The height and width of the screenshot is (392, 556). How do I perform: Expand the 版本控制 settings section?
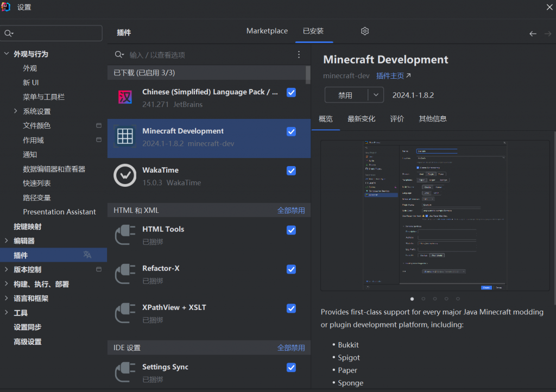point(7,269)
